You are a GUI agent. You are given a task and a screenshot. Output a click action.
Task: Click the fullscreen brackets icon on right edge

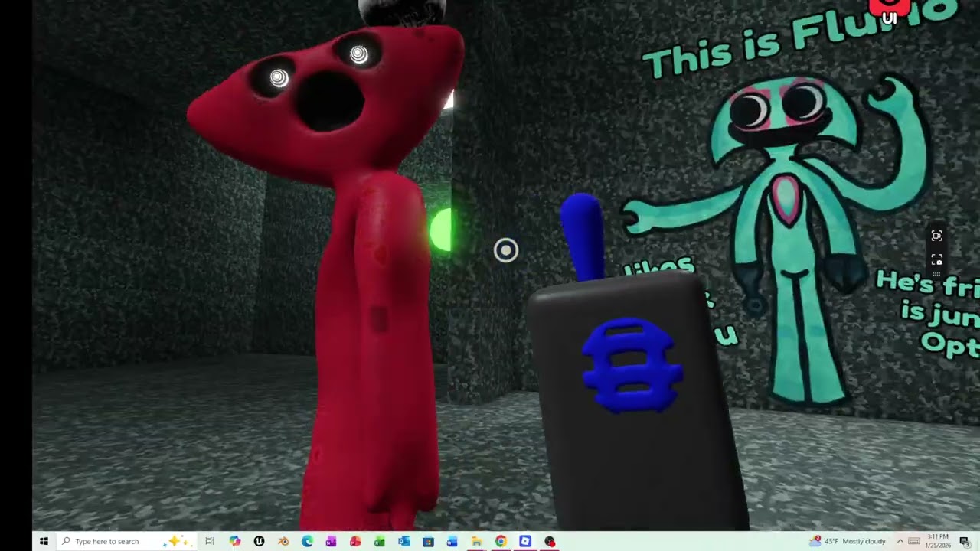[x=936, y=259]
